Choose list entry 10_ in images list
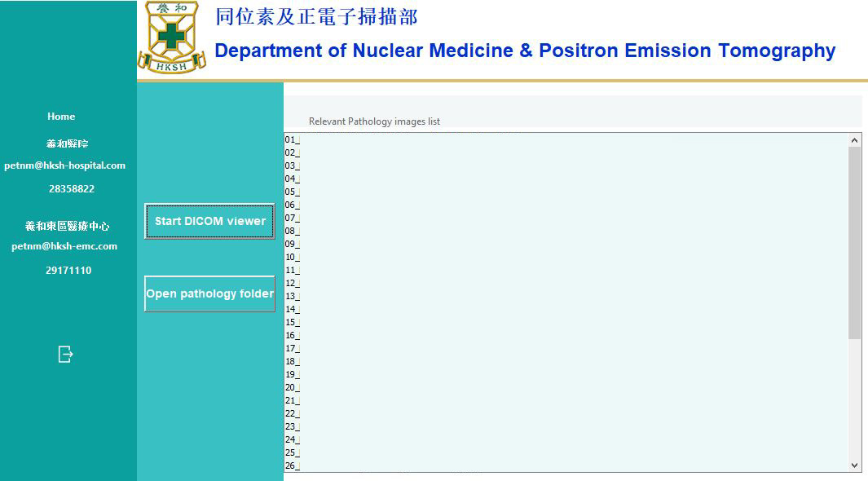This screenshot has width=868, height=481. click(292, 257)
